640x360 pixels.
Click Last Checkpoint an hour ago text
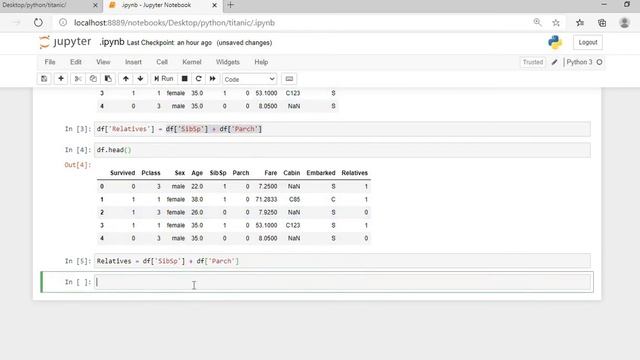pos(169,42)
